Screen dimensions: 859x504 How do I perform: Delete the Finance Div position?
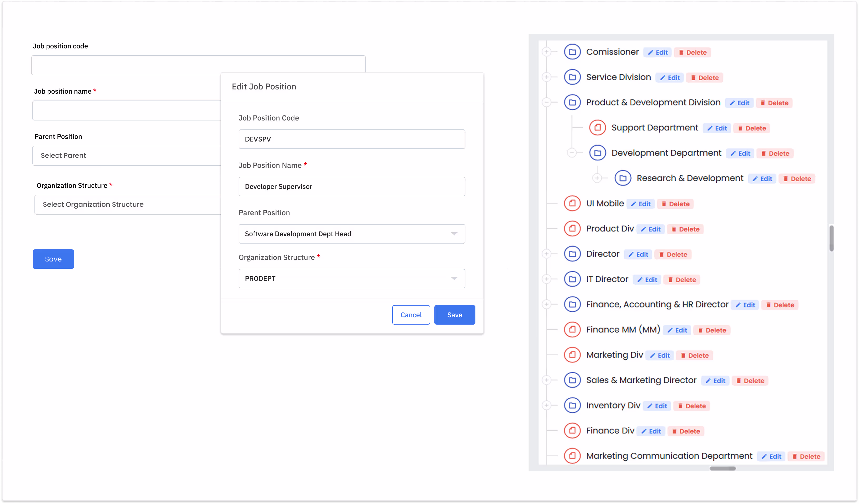pyautogui.click(x=686, y=431)
